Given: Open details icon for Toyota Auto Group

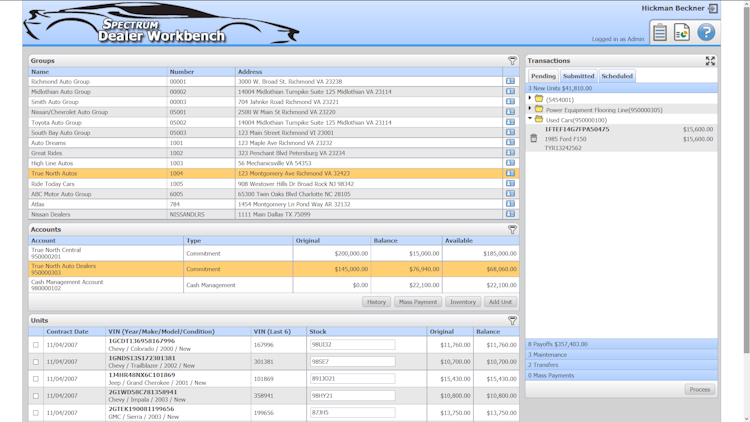Looking at the screenshot, I should [510, 122].
